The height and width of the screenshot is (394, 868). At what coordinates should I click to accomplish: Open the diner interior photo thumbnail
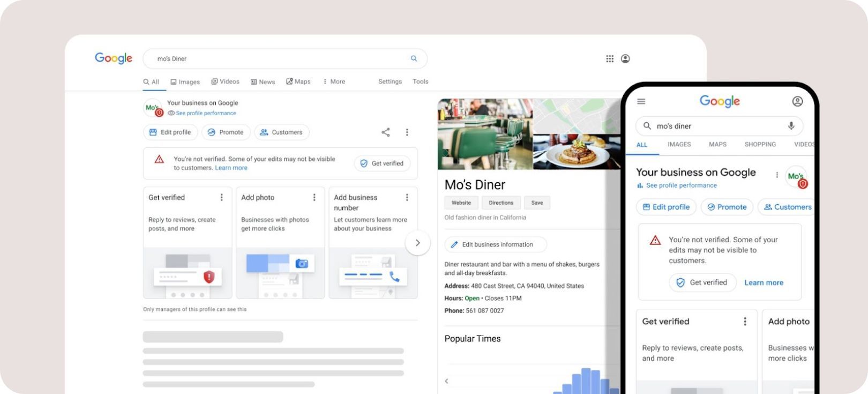pyautogui.click(x=485, y=134)
